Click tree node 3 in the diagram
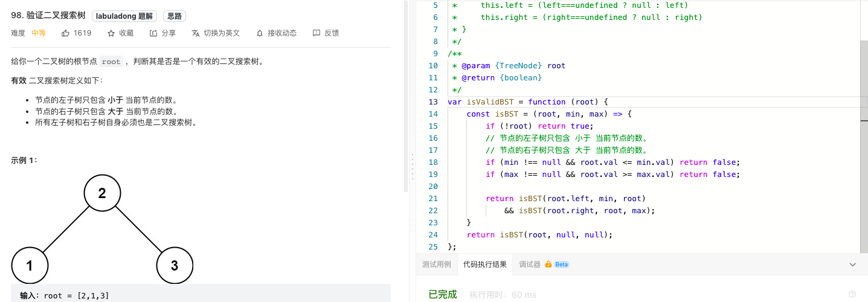The width and height of the screenshot is (868, 302). point(175,266)
